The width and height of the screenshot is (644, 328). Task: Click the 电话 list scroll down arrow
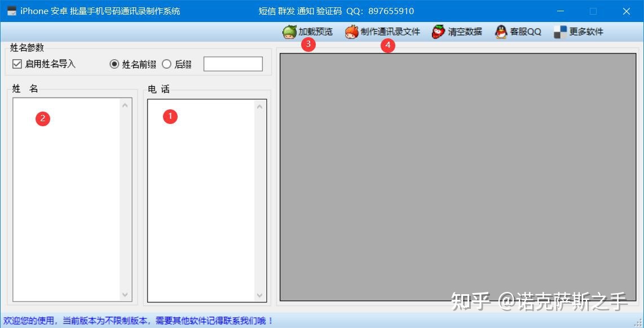point(259,295)
